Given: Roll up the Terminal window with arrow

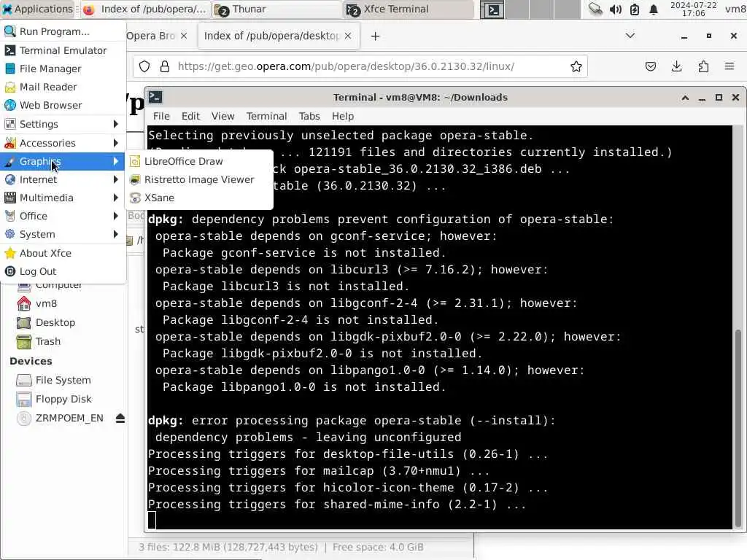Looking at the screenshot, I should click(x=685, y=97).
